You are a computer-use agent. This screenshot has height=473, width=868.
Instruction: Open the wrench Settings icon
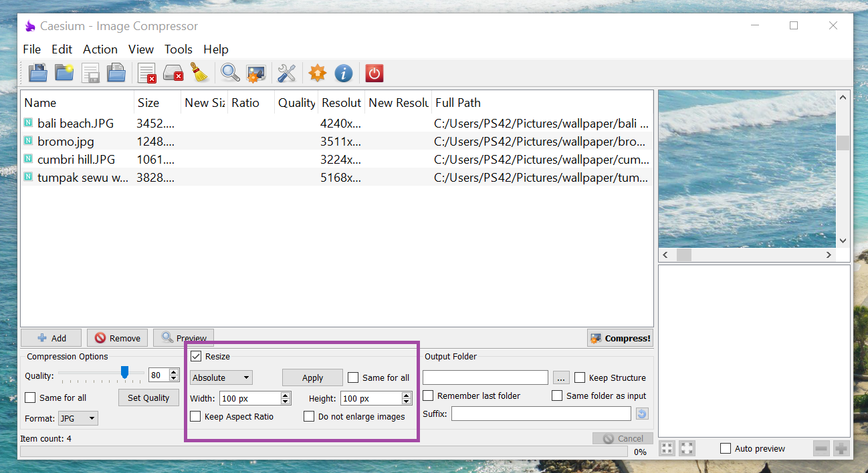pyautogui.click(x=286, y=73)
